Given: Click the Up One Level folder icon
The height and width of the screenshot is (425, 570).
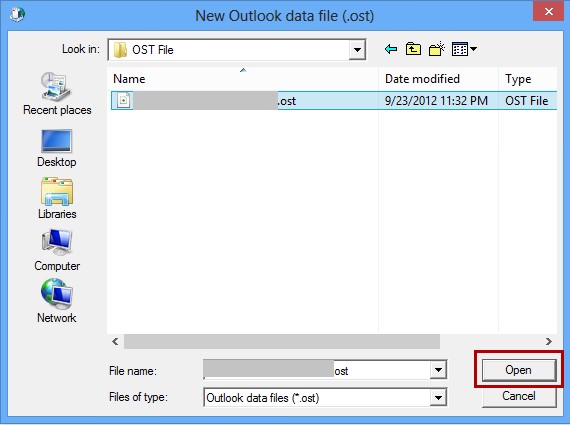Looking at the screenshot, I should 413,49.
